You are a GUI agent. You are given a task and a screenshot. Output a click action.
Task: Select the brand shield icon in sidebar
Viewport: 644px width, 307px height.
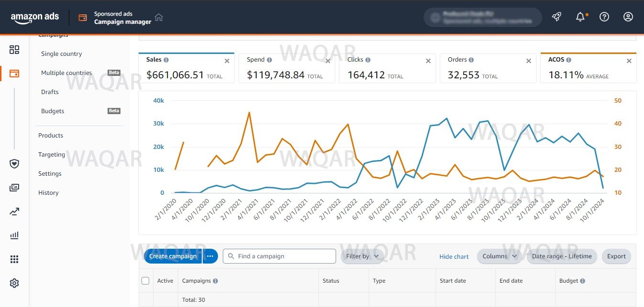(x=14, y=164)
